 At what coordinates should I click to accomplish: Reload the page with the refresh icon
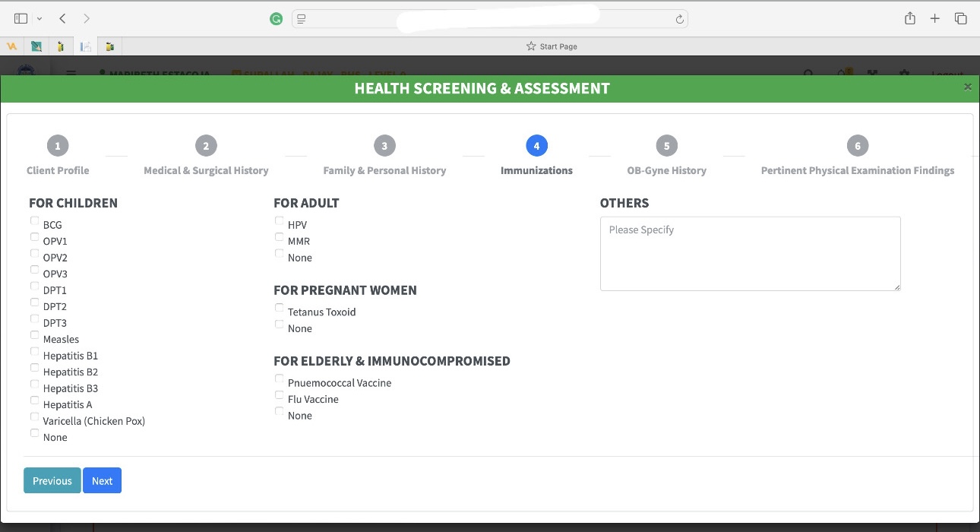coord(680,19)
